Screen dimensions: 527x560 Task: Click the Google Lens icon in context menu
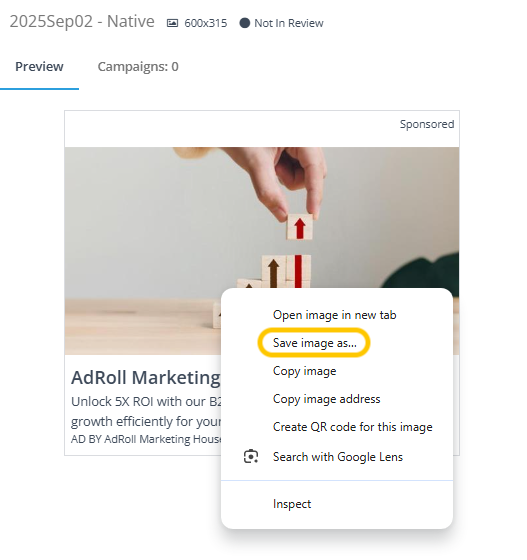click(x=251, y=456)
